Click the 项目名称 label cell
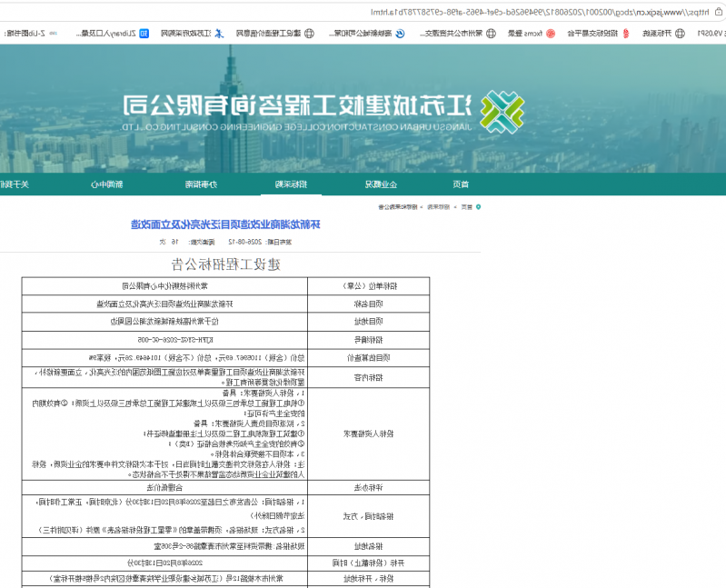The height and width of the screenshot is (588, 726). tap(369, 304)
